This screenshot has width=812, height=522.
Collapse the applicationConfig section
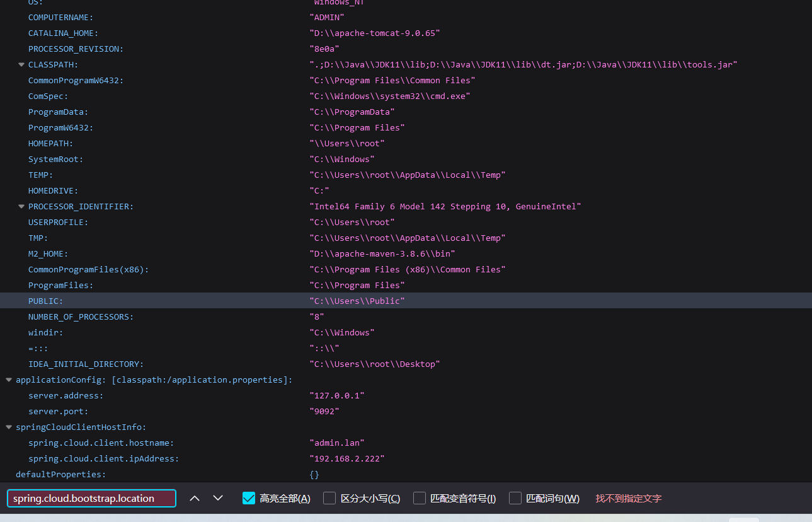click(x=9, y=380)
